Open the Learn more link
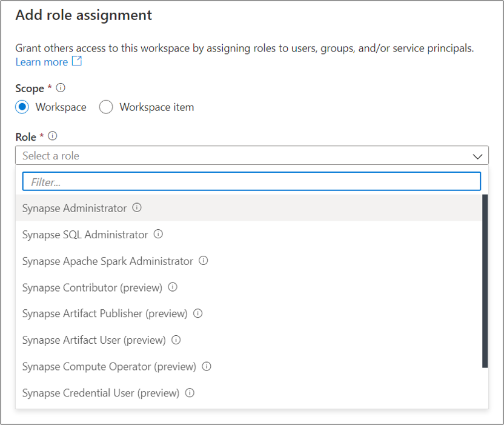The width and height of the screenshot is (504, 425). pos(42,62)
